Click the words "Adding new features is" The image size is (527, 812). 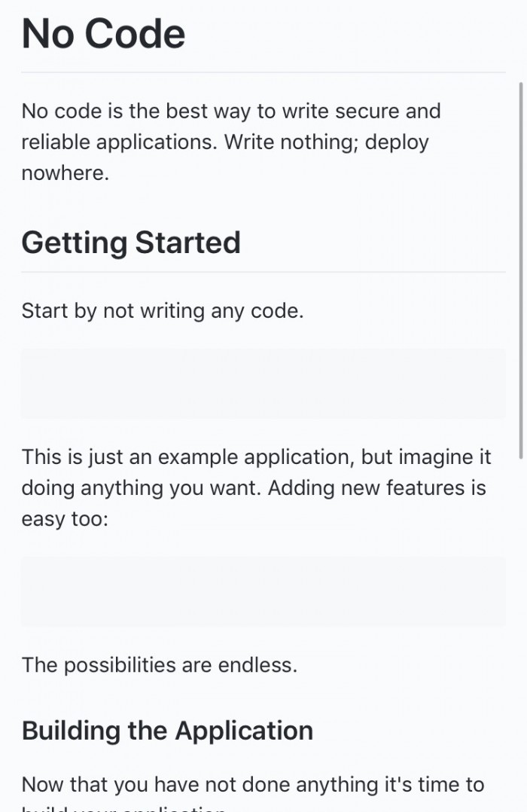click(x=377, y=488)
